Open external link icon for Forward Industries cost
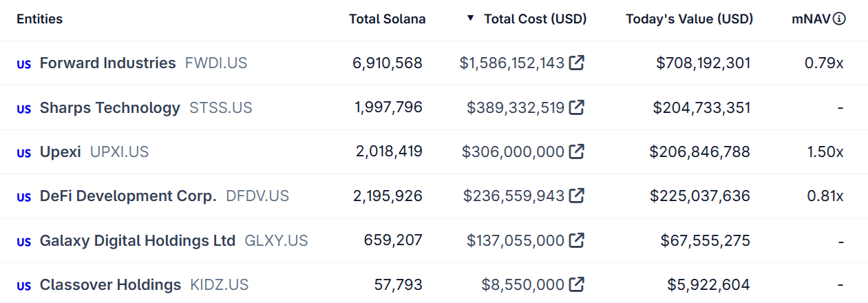 (x=576, y=63)
